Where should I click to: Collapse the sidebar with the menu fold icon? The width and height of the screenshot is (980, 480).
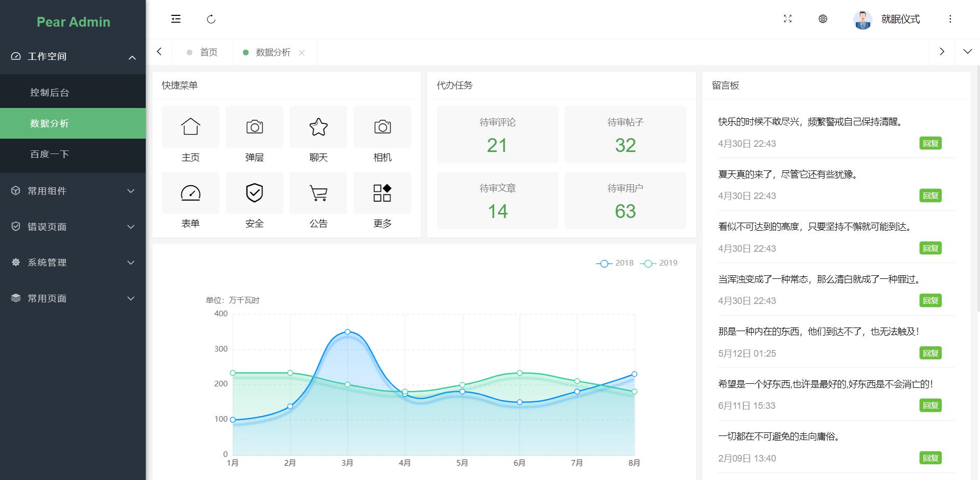click(176, 19)
